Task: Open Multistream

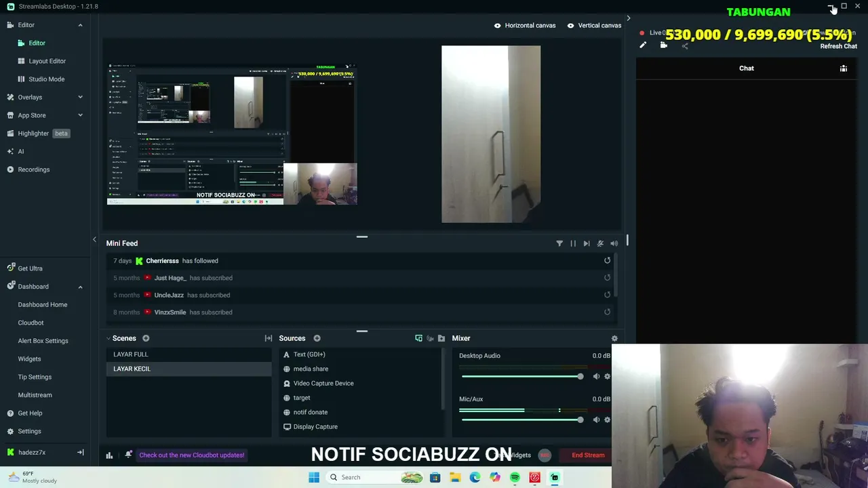Action: [x=35, y=395]
